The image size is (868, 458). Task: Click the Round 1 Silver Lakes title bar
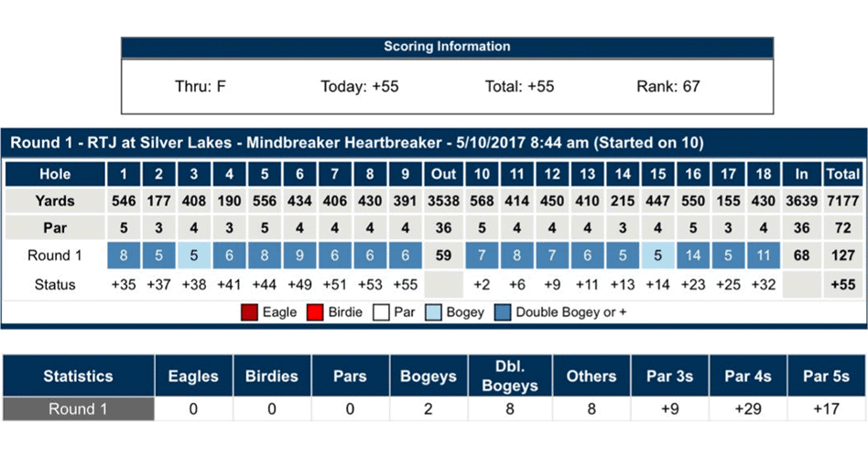(x=357, y=142)
